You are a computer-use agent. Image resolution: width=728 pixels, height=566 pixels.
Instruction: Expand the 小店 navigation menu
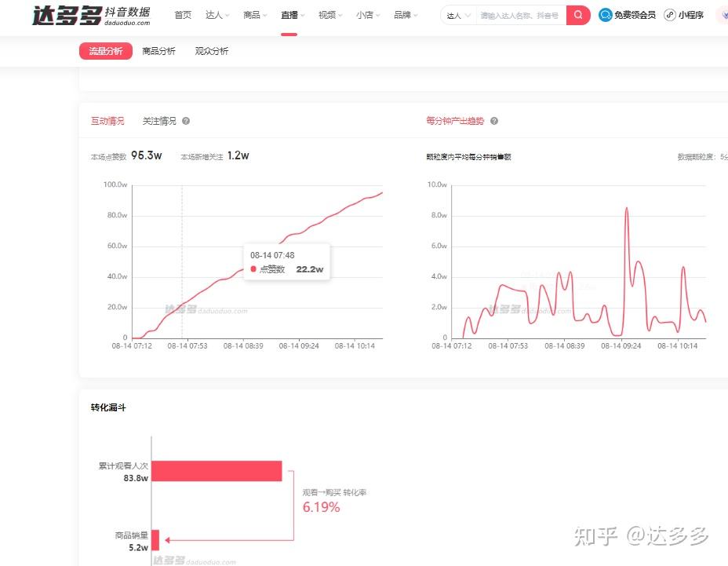(x=368, y=15)
